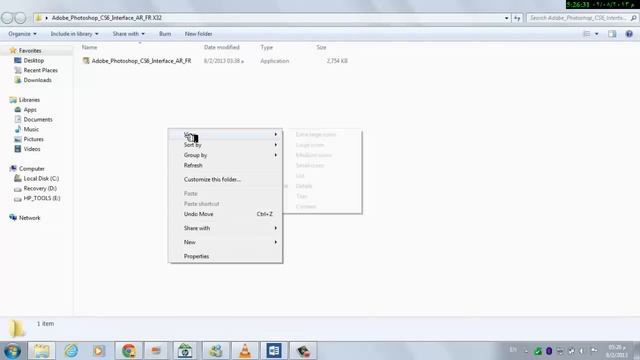640x360 pixels.
Task: Create a New folder from toolbar
Action: pos(198,34)
